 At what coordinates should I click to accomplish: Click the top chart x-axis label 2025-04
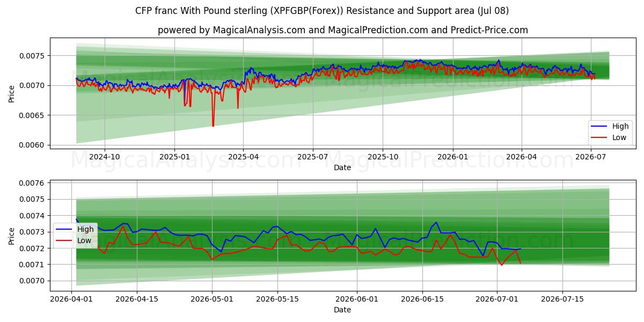tap(243, 157)
